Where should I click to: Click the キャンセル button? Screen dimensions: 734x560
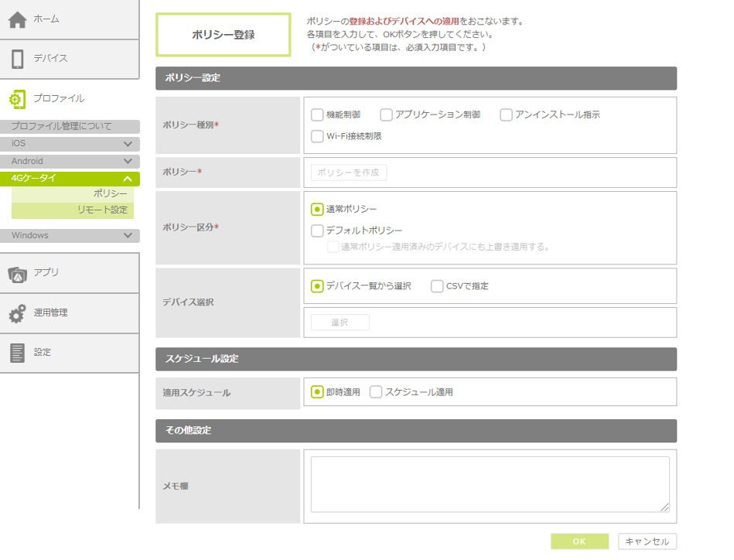click(647, 541)
